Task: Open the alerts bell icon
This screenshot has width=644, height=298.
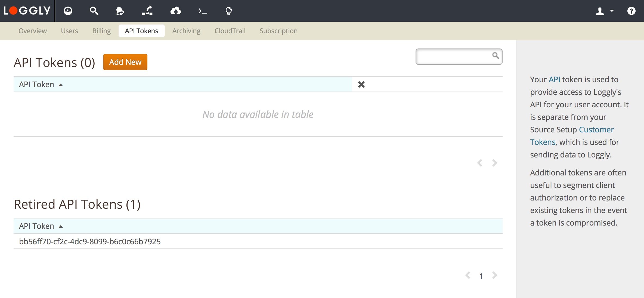Action: [x=120, y=11]
